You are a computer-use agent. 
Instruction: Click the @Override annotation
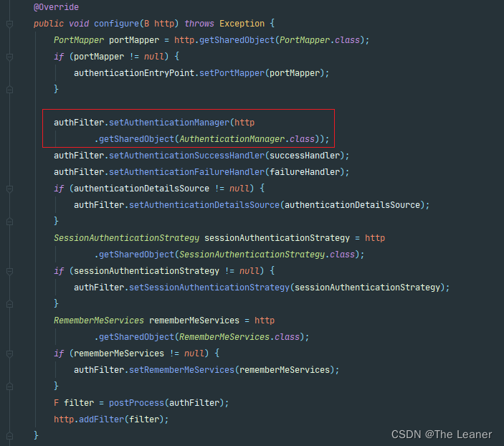pos(56,7)
